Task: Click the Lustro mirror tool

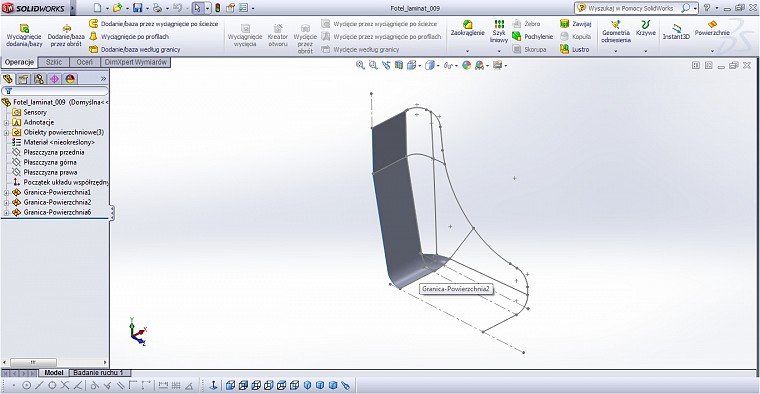Action: click(x=575, y=49)
